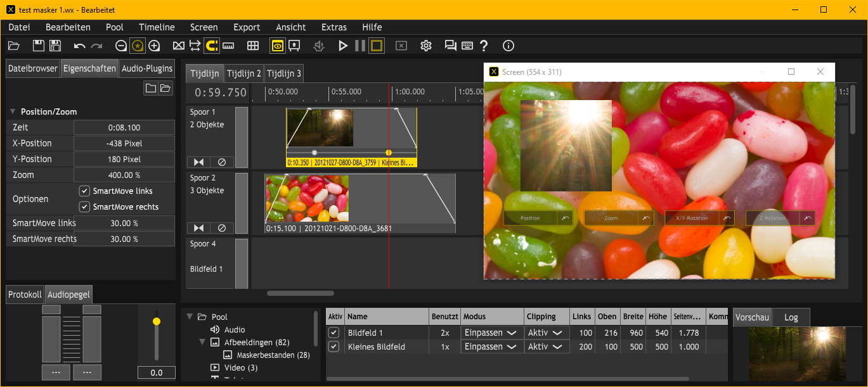Open settings with the gear icon
The height and width of the screenshot is (387, 868).
coord(426,46)
